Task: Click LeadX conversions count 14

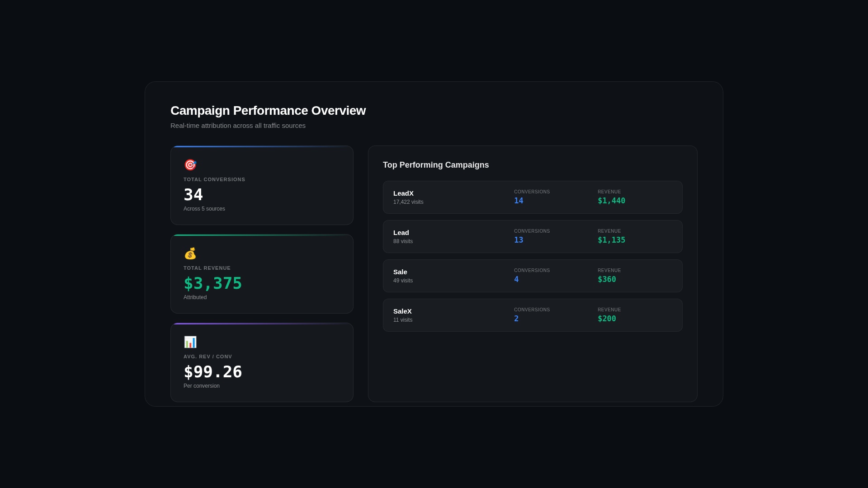Action: pyautogui.click(x=519, y=201)
